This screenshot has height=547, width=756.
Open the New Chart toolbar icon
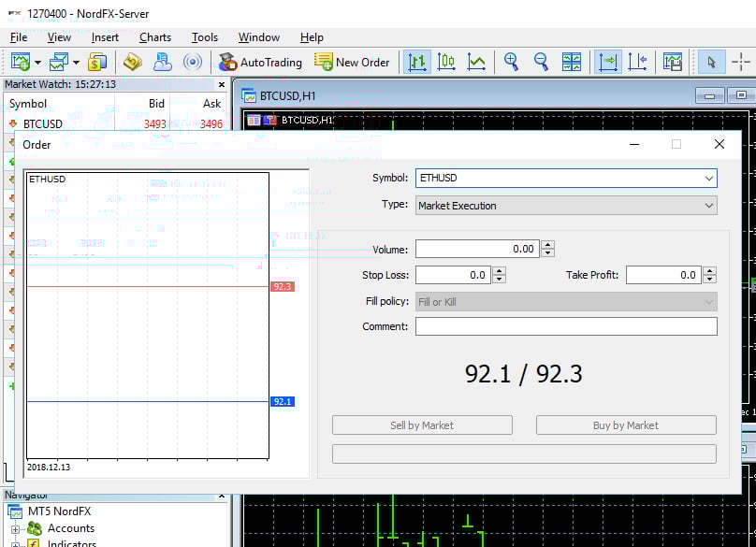tap(21, 62)
